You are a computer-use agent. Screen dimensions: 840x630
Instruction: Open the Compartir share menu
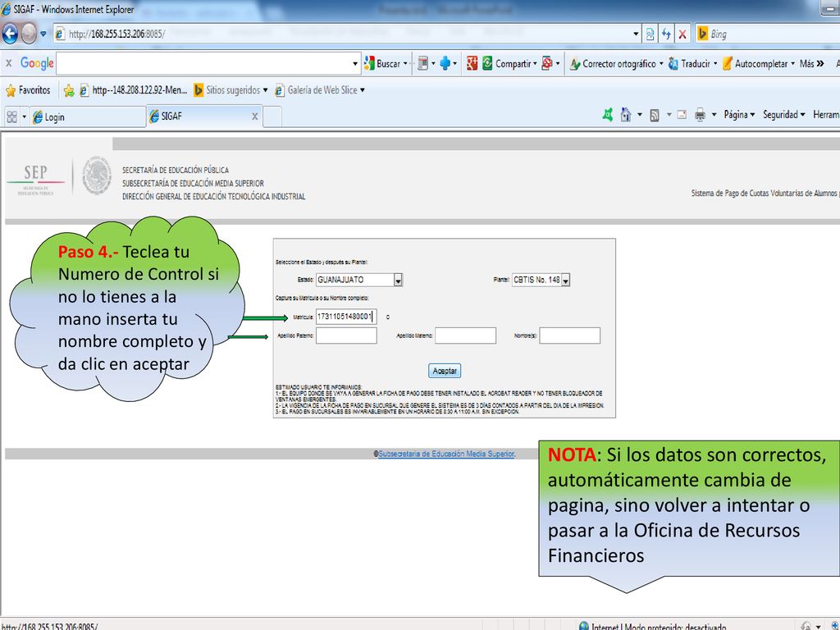[509, 63]
